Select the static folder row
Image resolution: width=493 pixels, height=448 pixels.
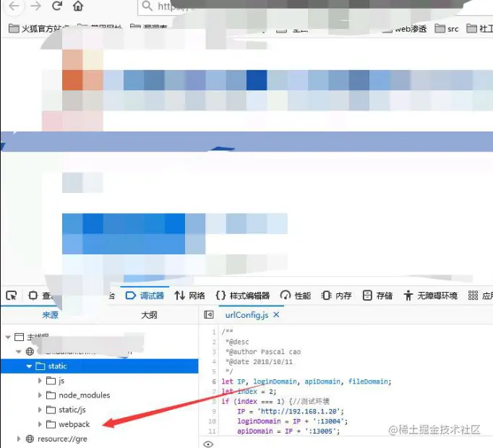coord(99,366)
